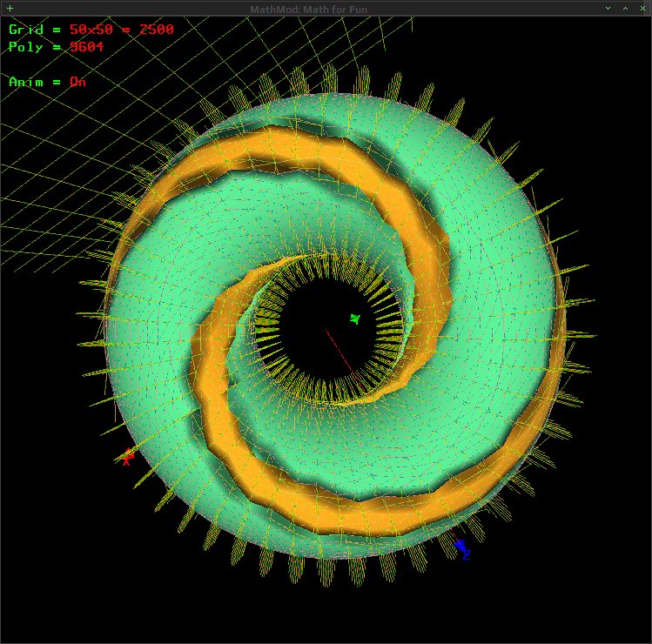Click the Anim = On status text
This screenshot has height=644, width=652.
47,82
